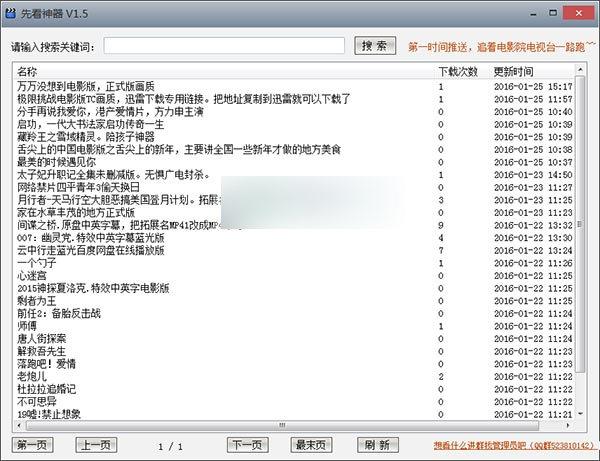Jump to last page with 最末页

point(312,445)
